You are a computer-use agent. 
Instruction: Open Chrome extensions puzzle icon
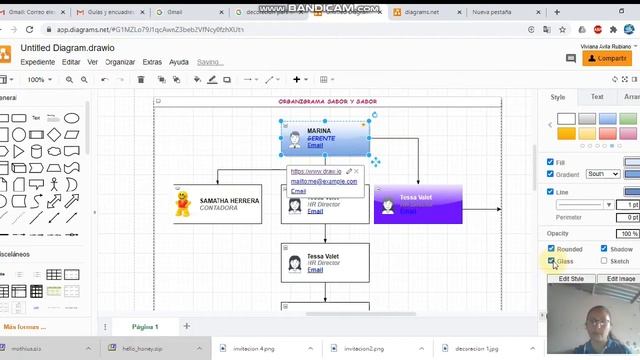(613, 29)
